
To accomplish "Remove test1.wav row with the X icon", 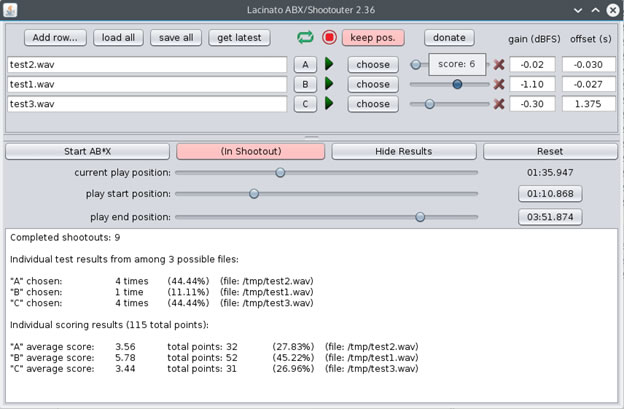I will (x=499, y=84).
